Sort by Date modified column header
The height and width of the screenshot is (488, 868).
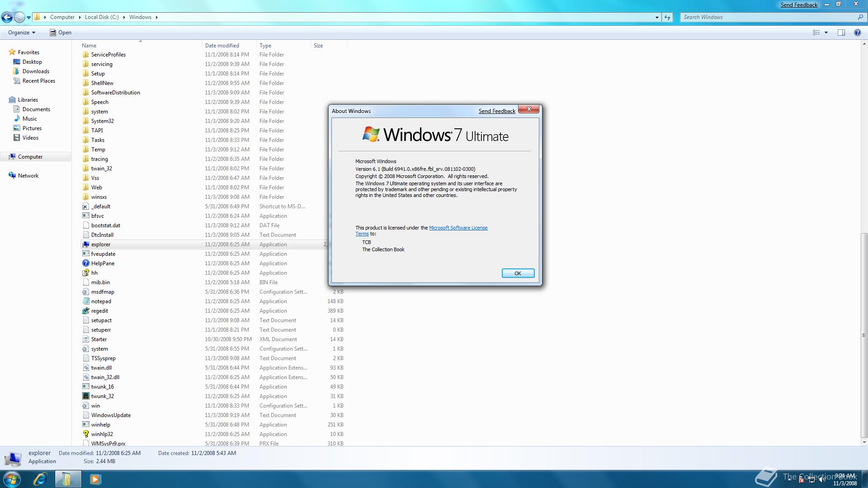(222, 46)
